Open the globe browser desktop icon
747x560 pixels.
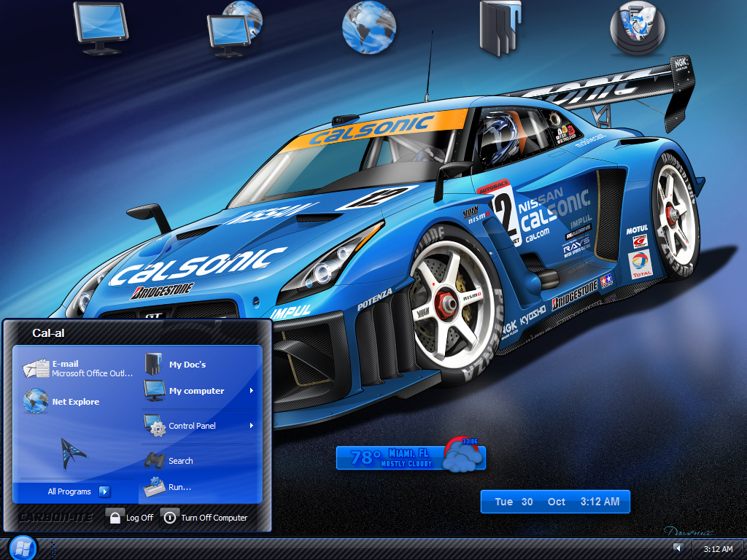click(x=368, y=27)
